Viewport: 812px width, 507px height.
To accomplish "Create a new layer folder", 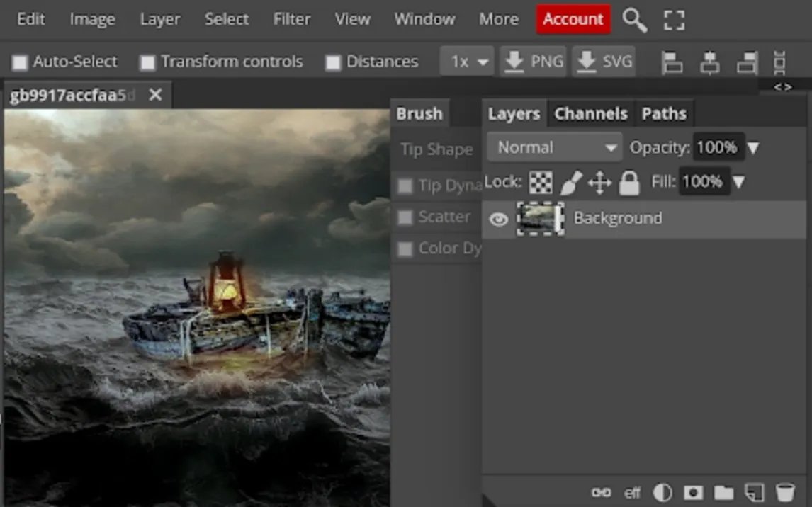I will (723, 492).
